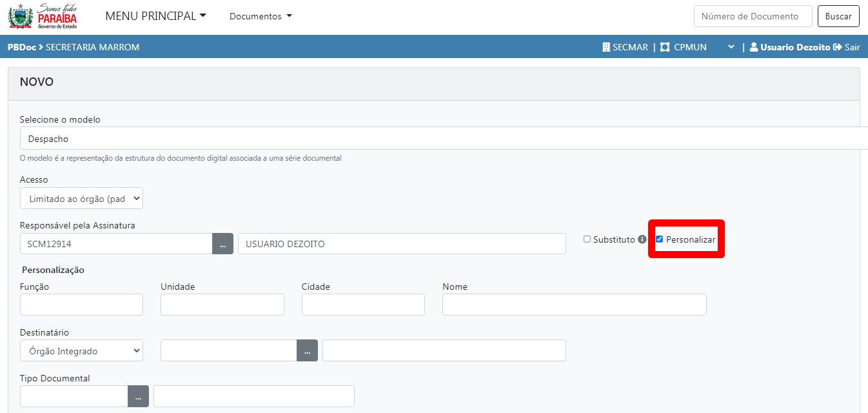The height and width of the screenshot is (413, 868).
Task: Click the Função input field
Action: click(x=81, y=305)
